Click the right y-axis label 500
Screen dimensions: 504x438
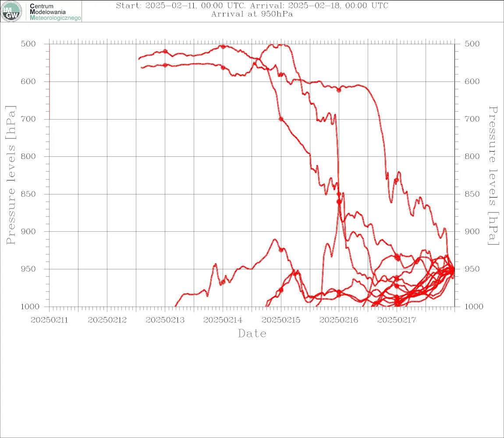(472, 44)
